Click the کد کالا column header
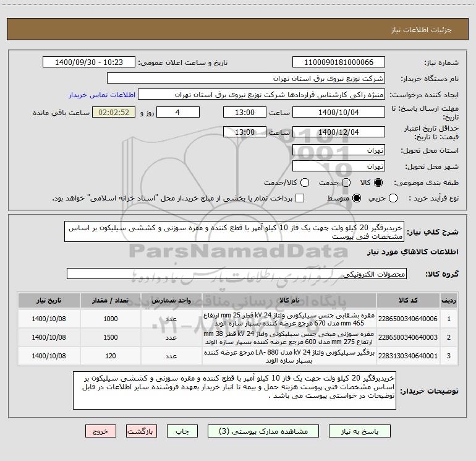This screenshot has height=461, width=476. (x=408, y=300)
